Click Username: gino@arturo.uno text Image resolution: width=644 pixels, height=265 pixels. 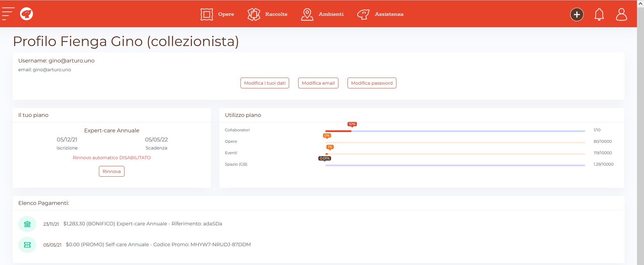click(56, 61)
